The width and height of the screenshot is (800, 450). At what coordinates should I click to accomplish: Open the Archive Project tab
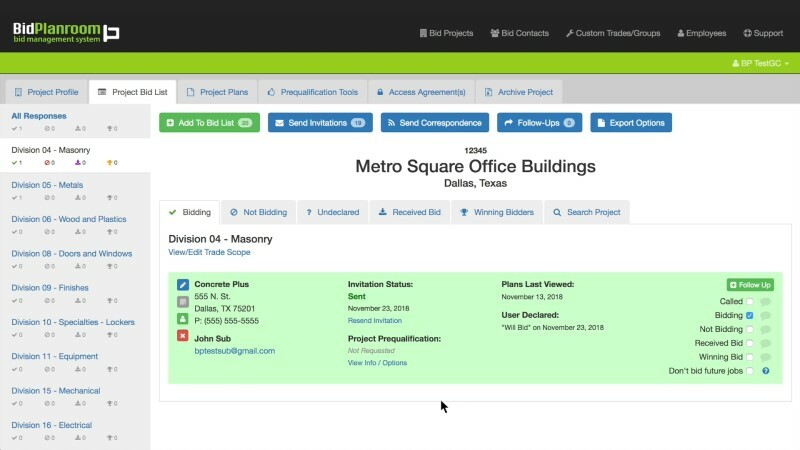coord(518,92)
